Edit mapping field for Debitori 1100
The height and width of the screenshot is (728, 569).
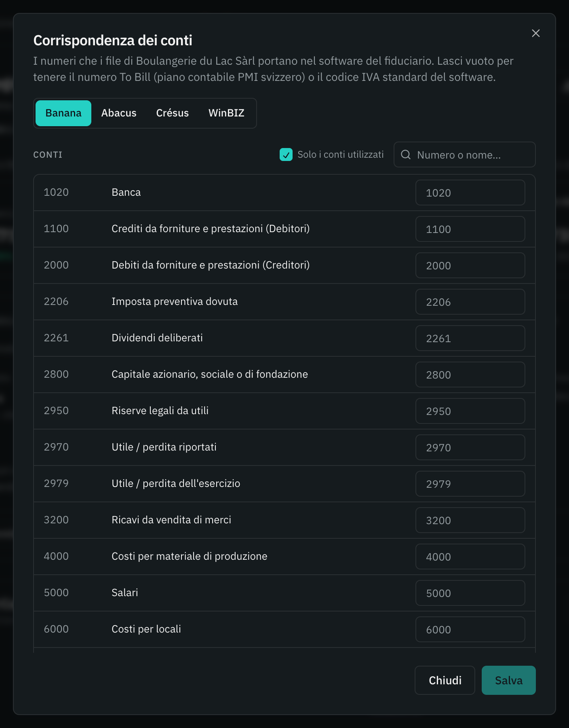[x=470, y=229]
